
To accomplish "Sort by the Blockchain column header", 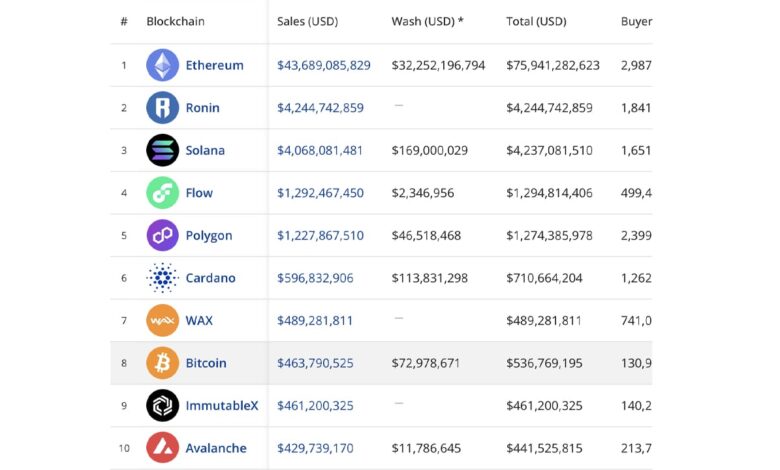I will click(x=178, y=21).
